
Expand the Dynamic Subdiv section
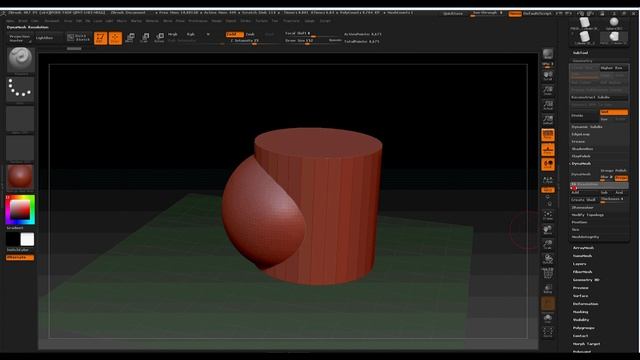(x=587, y=127)
